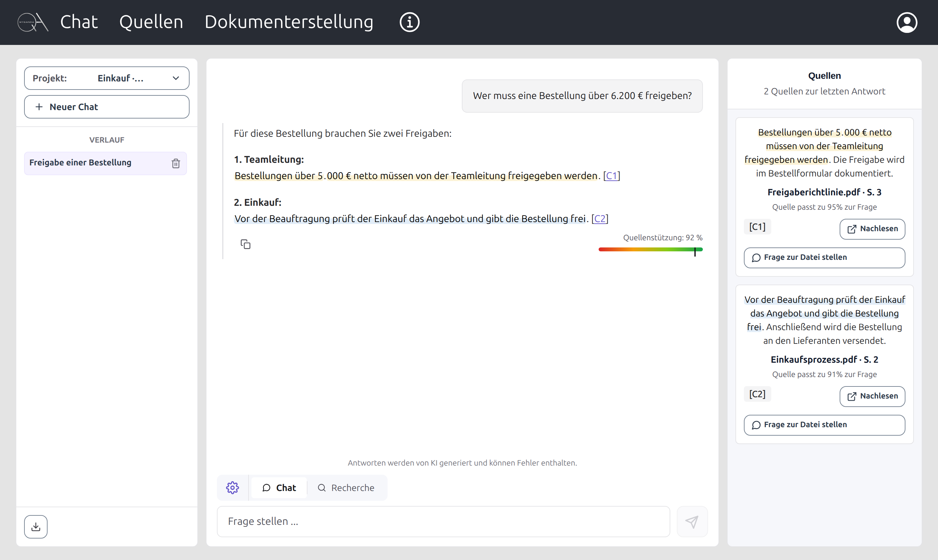Ask question about Einkaufsprozess.pdf file
This screenshot has width=938, height=560.
[x=824, y=425]
